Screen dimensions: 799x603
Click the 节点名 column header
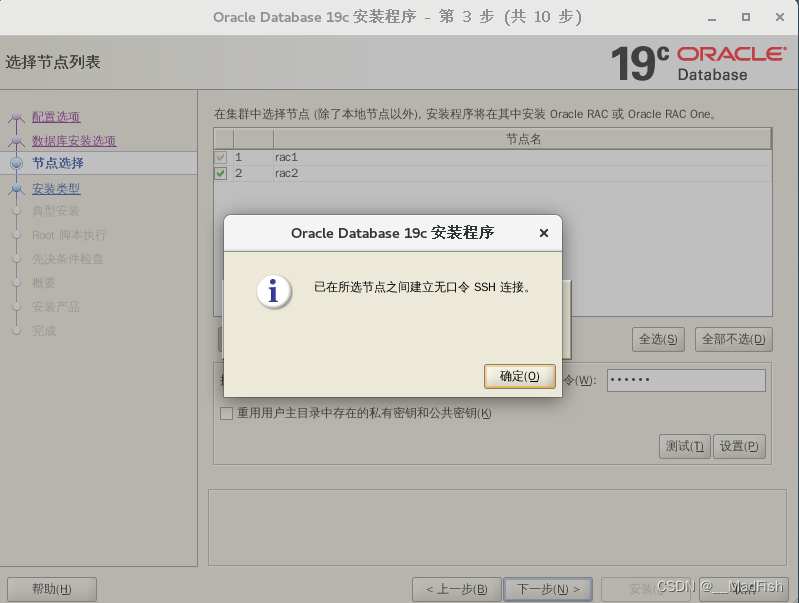[x=523, y=139]
